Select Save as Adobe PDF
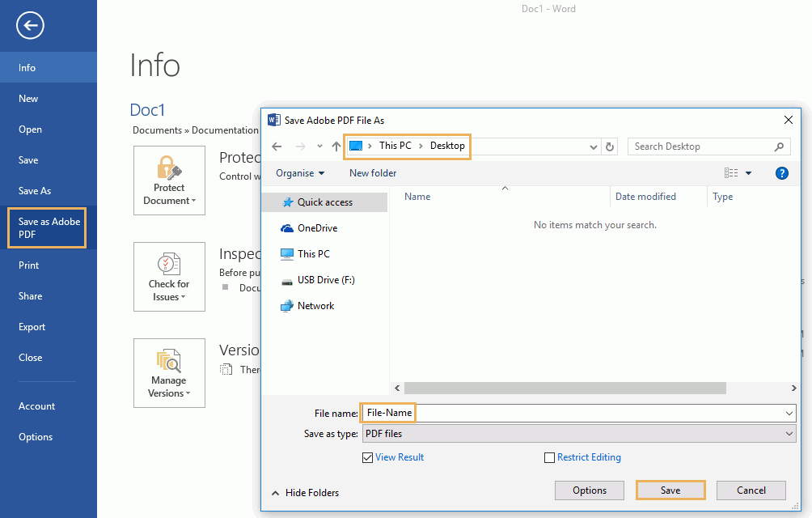This screenshot has width=812, height=518. point(49,228)
